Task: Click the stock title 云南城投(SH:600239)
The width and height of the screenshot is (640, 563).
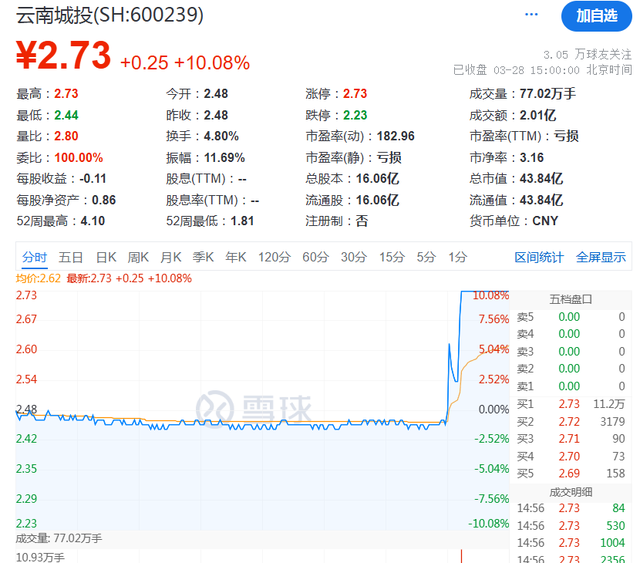Action: click(x=110, y=15)
